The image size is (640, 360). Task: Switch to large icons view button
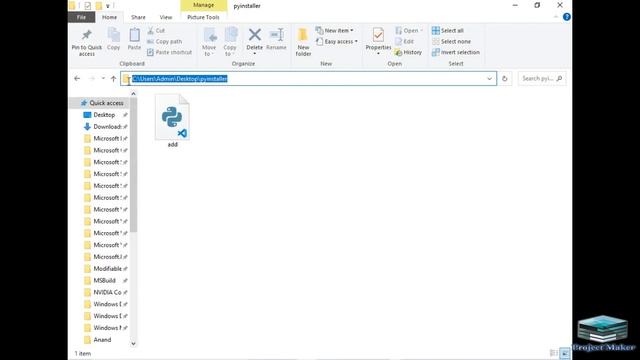[x=565, y=353]
